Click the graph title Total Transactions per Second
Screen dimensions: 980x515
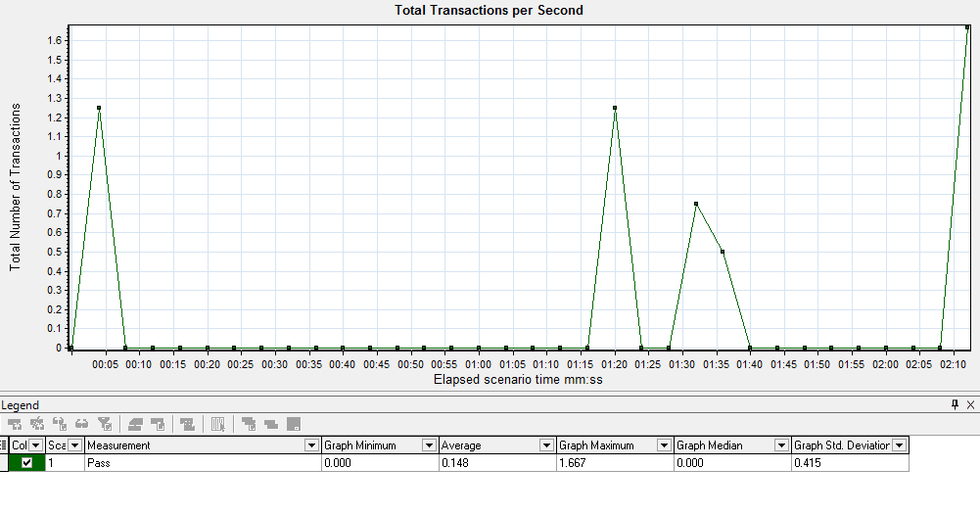(489, 11)
